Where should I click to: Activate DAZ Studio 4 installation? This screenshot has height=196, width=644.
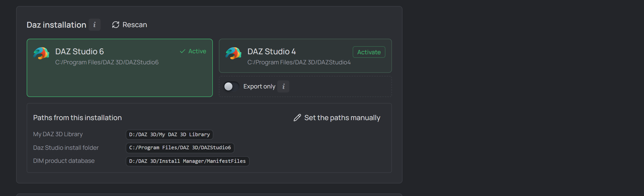click(x=369, y=52)
